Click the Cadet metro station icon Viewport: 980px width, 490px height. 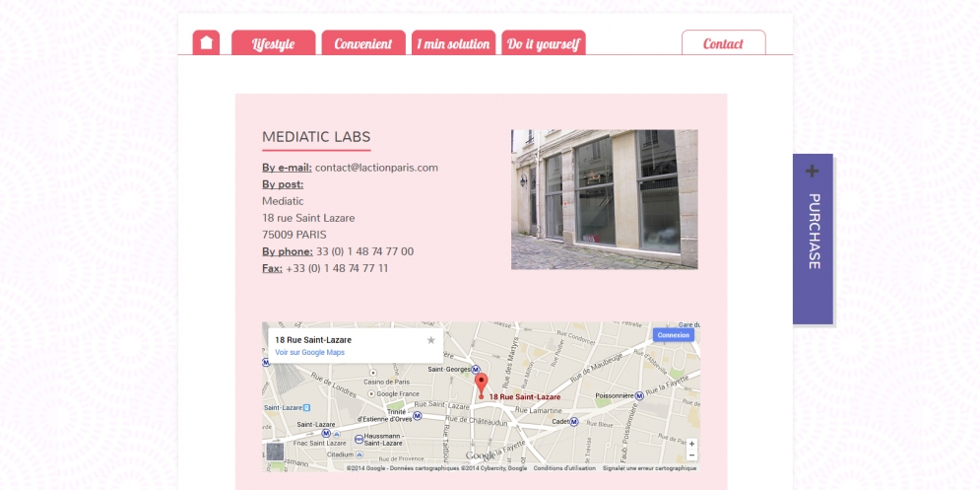click(574, 422)
